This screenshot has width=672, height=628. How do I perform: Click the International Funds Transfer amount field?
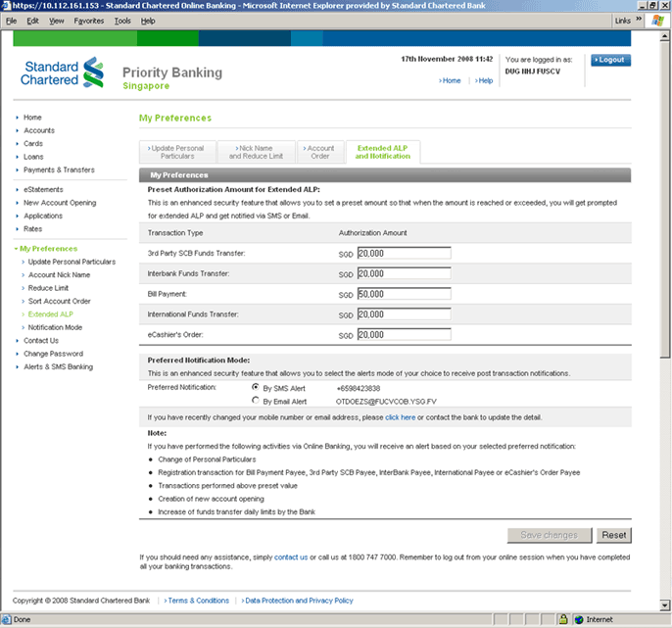point(405,314)
